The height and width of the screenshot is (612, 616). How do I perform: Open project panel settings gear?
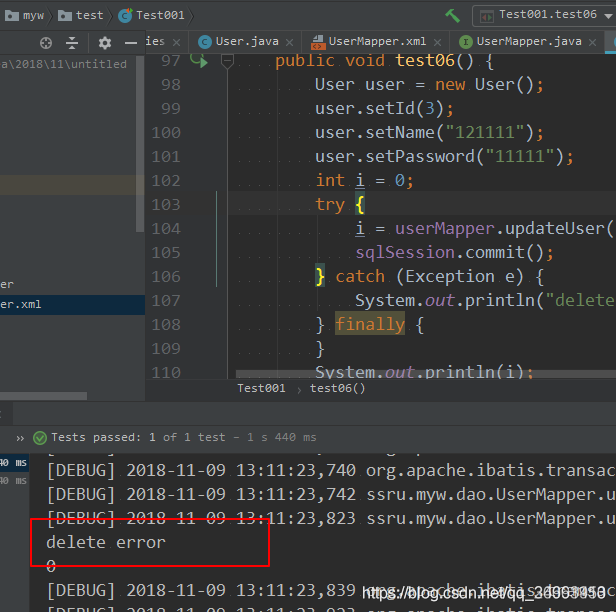point(104,42)
